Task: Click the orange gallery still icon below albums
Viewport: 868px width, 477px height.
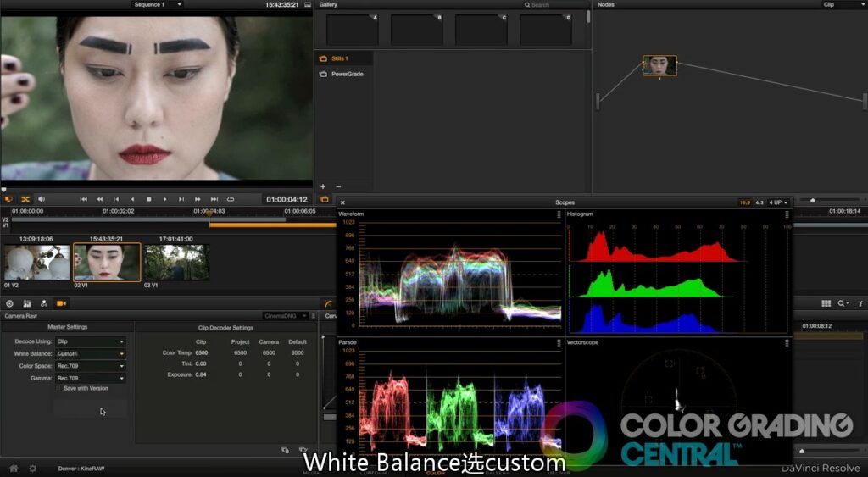Action: pyautogui.click(x=325, y=200)
